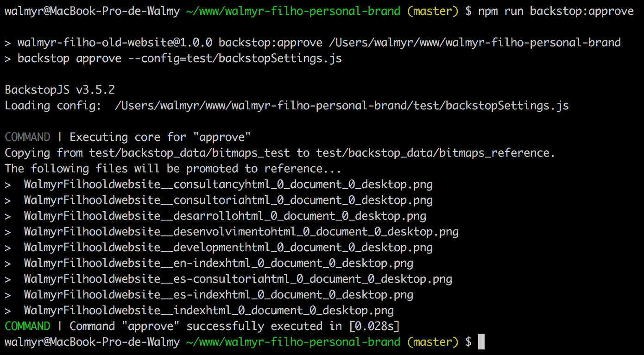Click the "test/backstop_data/bitmaps_reference" destination path
The height and width of the screenshot is (355, 644).
436,153
